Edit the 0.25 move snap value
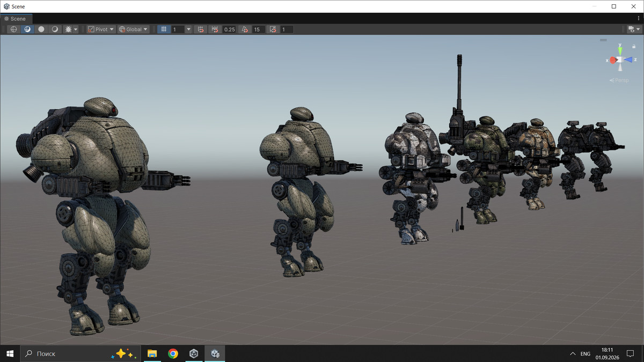 (x=230, y=29)
